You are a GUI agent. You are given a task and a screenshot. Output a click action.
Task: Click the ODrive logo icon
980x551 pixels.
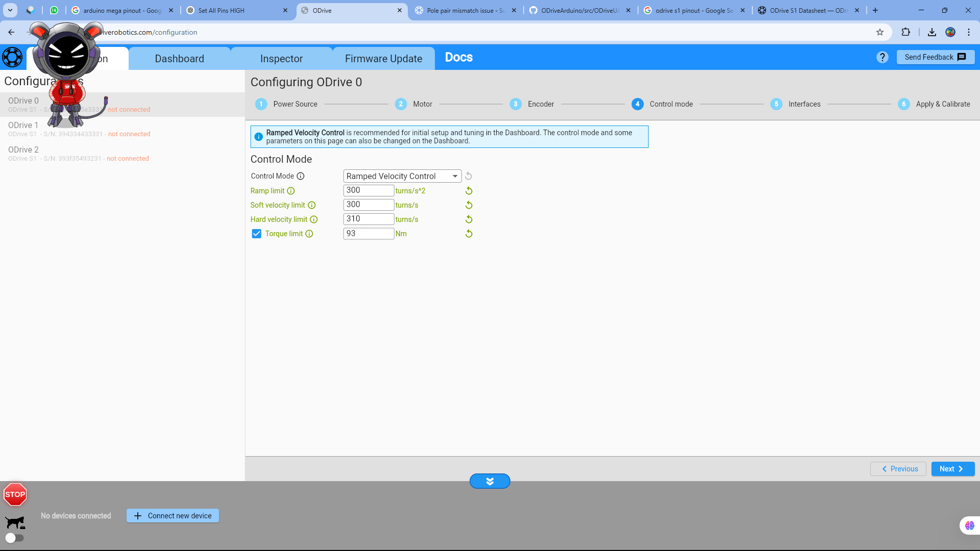pyautogui.click(x=12, y=57)
